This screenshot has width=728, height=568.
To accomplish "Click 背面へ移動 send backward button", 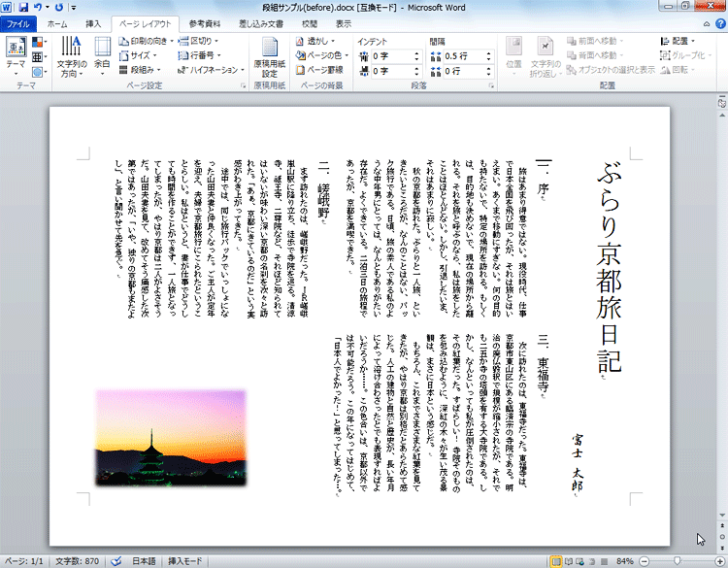I will click(595, 55).
